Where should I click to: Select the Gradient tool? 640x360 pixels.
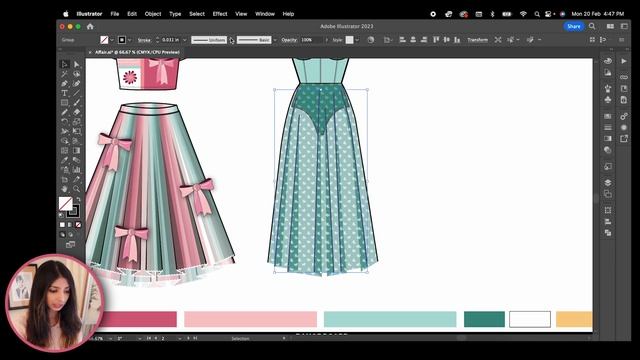pos(77,151)
